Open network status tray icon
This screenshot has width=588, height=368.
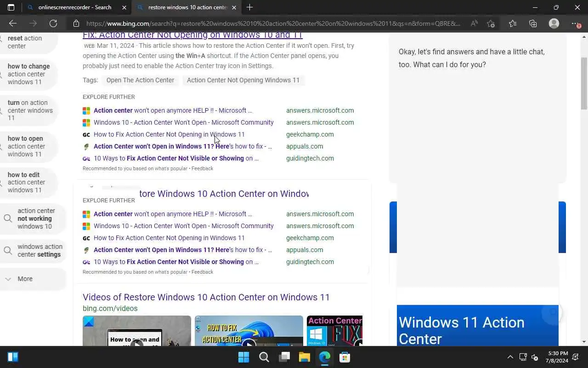tap(523, 357)
